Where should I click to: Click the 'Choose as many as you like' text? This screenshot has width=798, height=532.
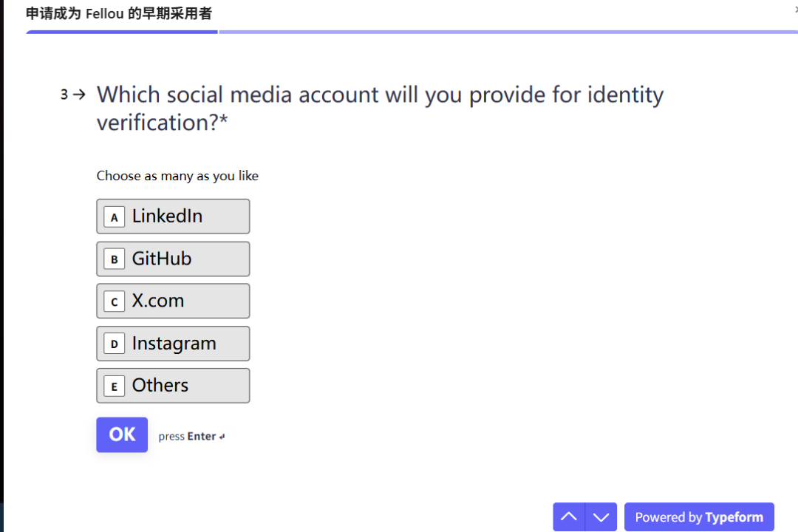pos(177,176)
